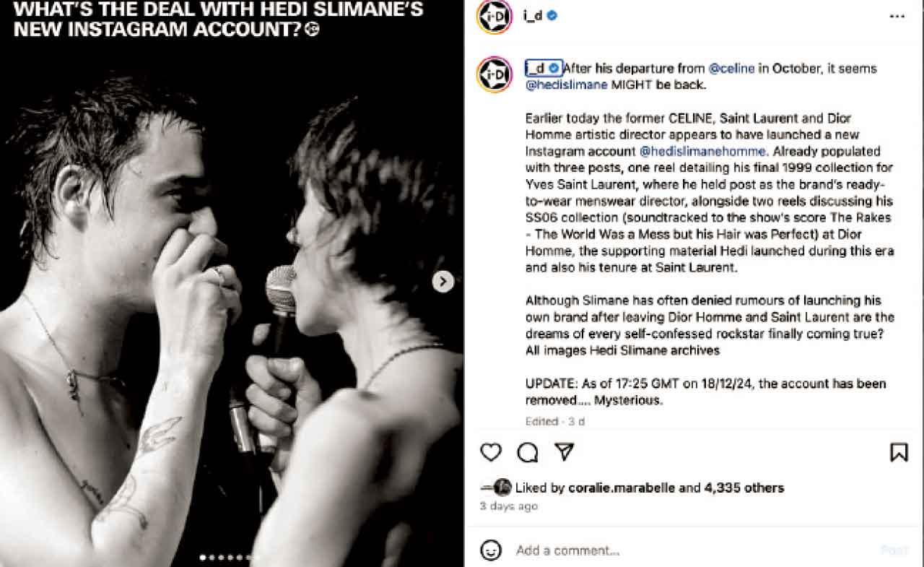Share the post via paper plane icon
This screenshot has width=924, height=567.
564,452
